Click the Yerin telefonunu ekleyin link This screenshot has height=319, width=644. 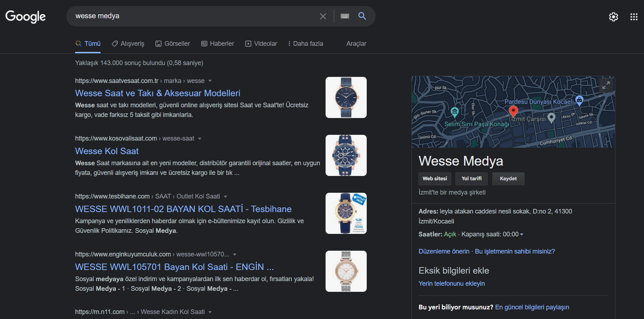(x=452, y=284)
